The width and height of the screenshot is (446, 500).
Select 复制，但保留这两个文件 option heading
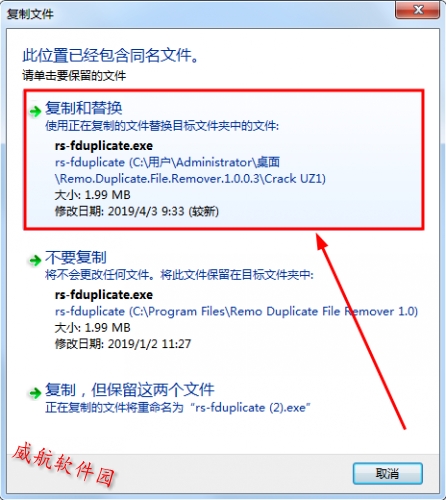coord(130,390)
